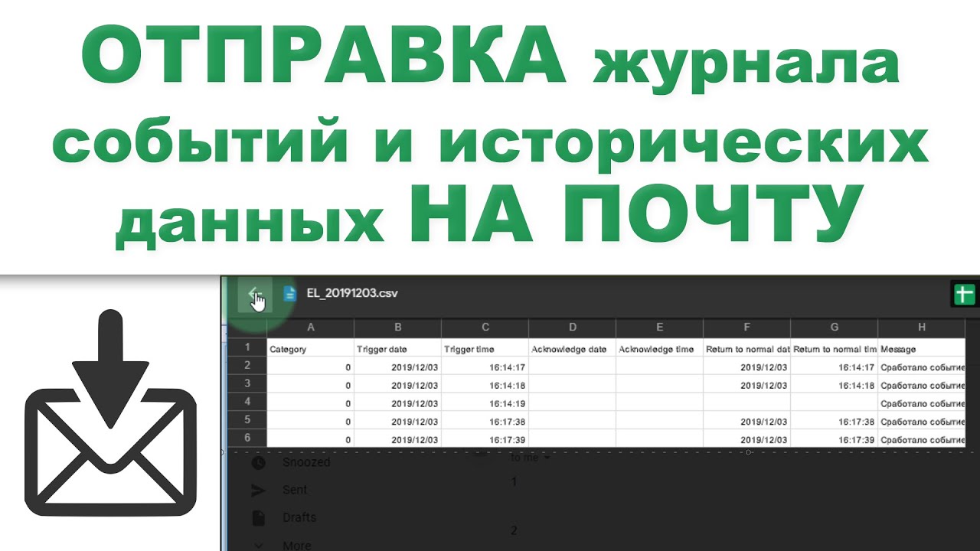Click the "Category" header cell
This screenshot has width=980, height=551.
(x=310, y=349)
